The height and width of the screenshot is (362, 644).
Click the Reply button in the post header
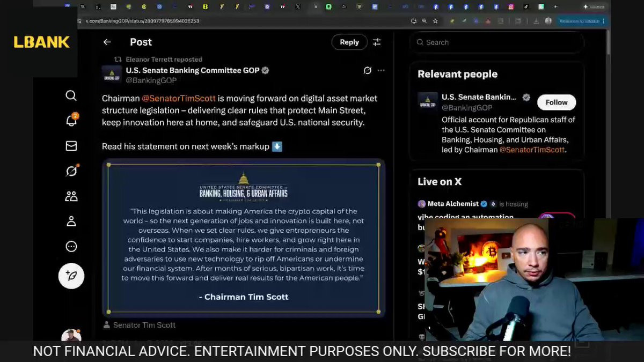click(349, 42)
